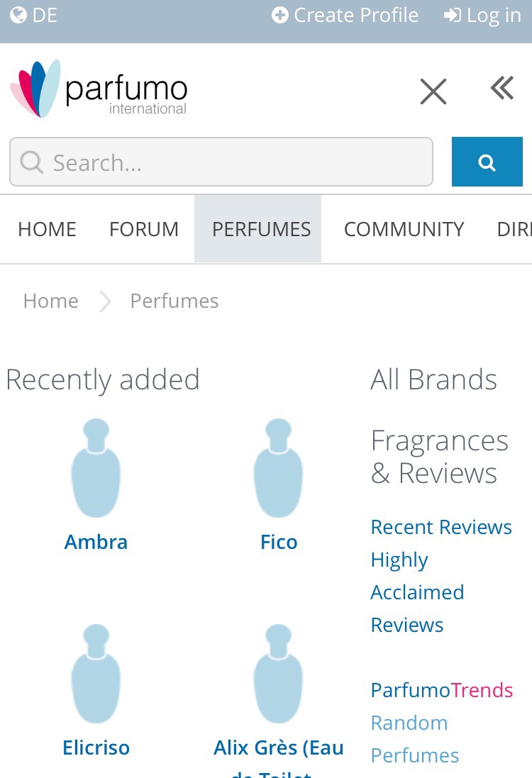Open ParfumoTrends link
Image resolution: width=532 pixels, height=778 pixels.
tap(441, 690)
